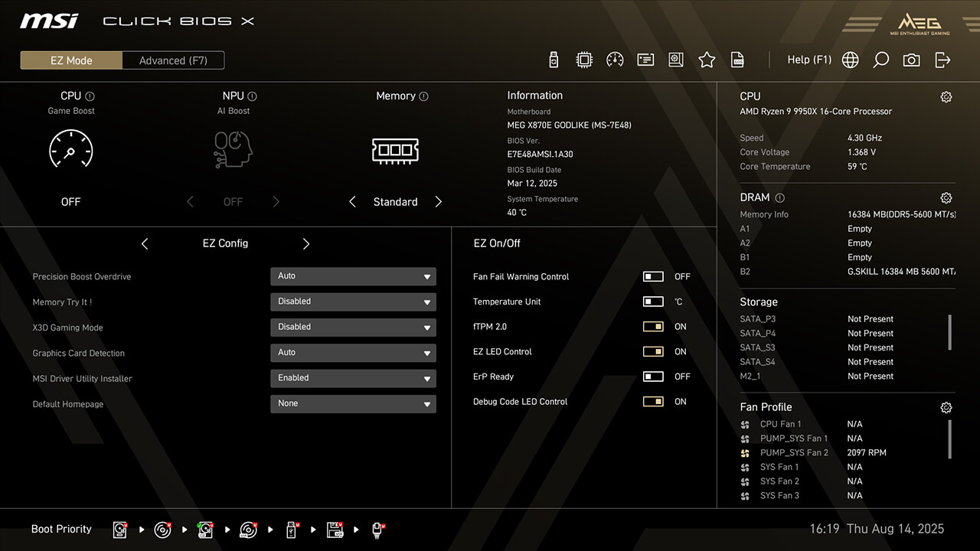
Task: Open the favorites star icon
Action: [x=707, y=60]
